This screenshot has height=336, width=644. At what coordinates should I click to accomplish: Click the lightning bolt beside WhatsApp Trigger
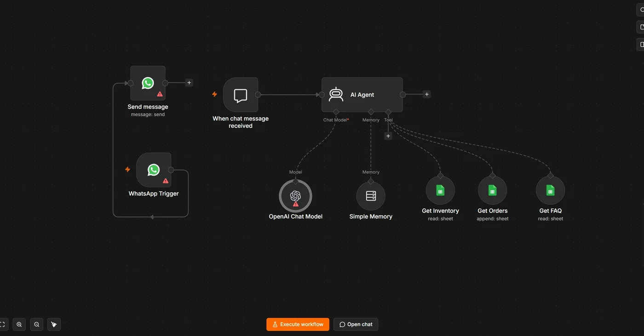click(128, 169)
